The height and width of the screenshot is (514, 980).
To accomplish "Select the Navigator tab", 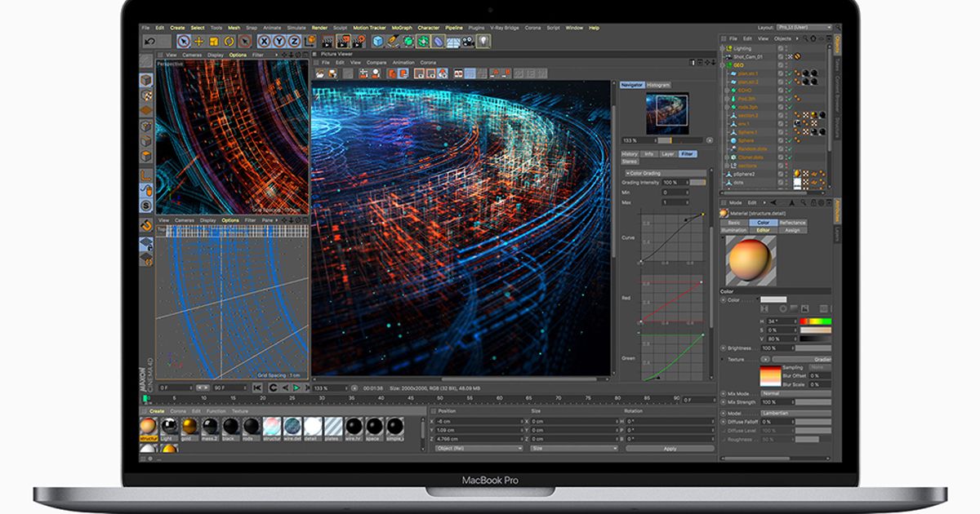I will (x=631, y=85).
